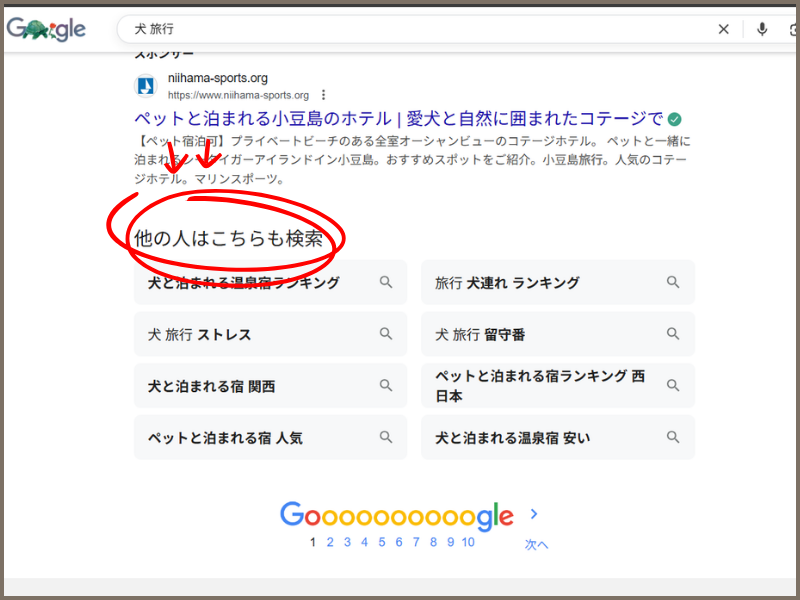Start voice search with the microphone icon

[762, 29]
